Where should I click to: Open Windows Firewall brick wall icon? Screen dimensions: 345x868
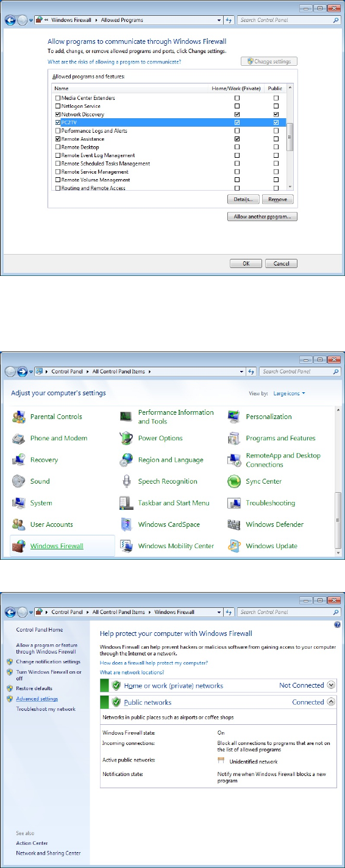pos(19,546)
